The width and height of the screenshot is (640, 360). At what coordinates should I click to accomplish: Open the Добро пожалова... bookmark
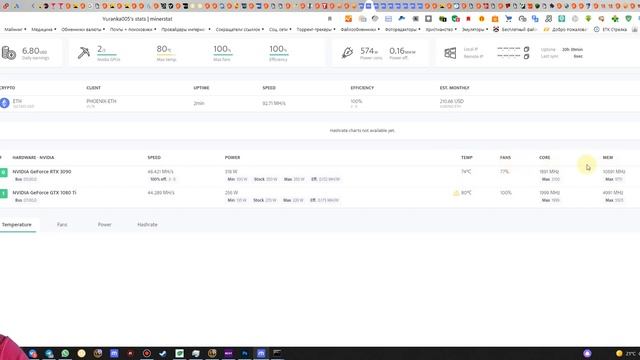click(565, 29)
